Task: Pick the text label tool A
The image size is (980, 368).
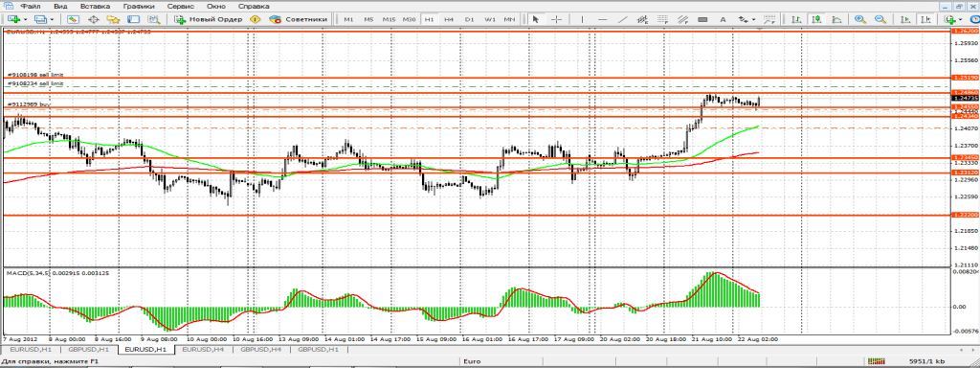Action: point(723,19)
